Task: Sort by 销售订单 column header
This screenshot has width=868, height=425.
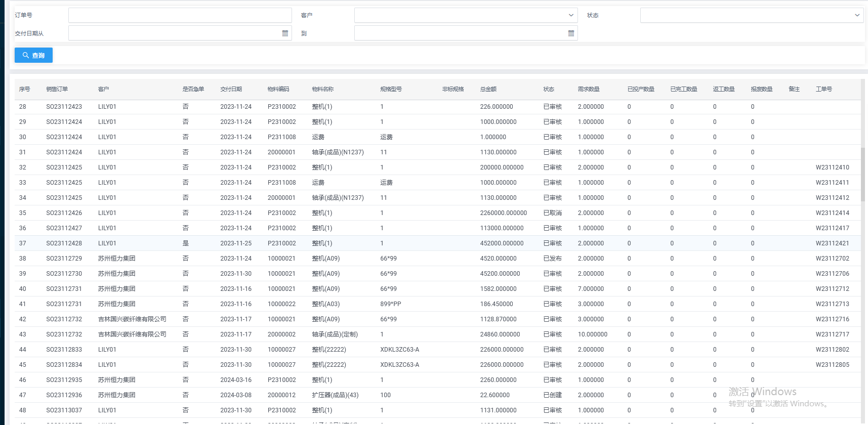Action: 57,89
